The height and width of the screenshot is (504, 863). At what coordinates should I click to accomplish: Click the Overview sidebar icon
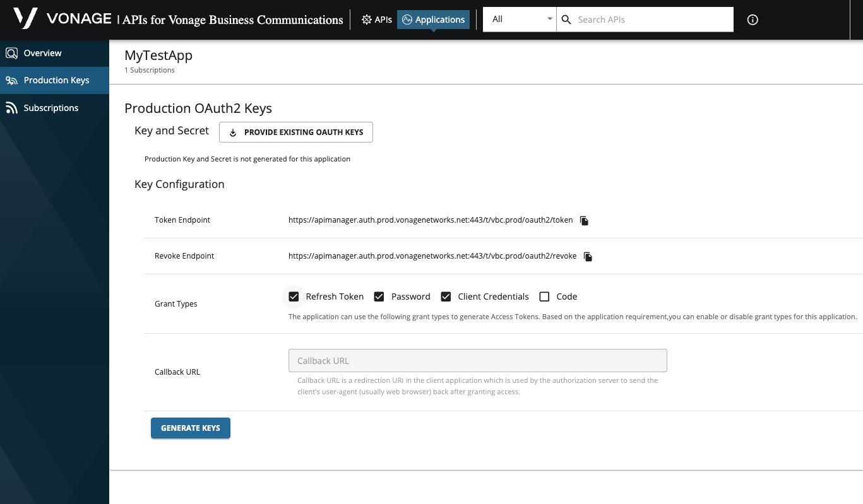pos(11,53)
